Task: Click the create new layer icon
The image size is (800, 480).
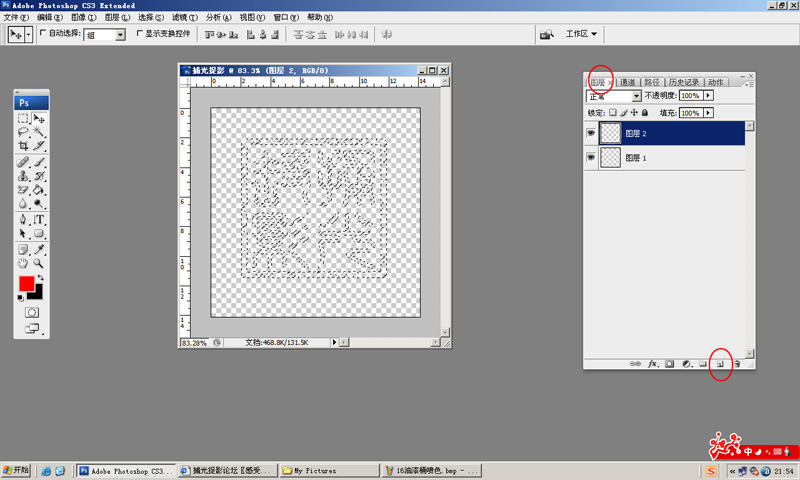Action: [x=719, y=364]
